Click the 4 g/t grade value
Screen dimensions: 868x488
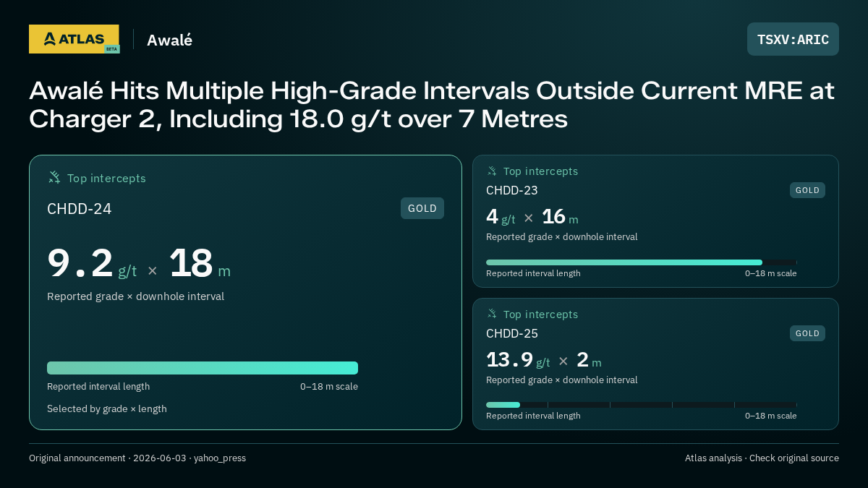[501, 217]
